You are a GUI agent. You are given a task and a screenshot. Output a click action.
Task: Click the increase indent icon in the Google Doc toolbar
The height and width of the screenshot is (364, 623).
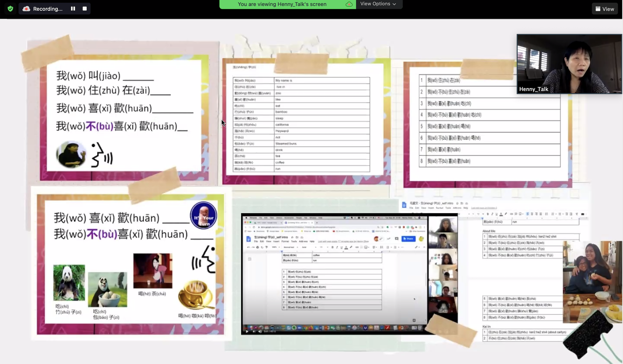point(571,214)
